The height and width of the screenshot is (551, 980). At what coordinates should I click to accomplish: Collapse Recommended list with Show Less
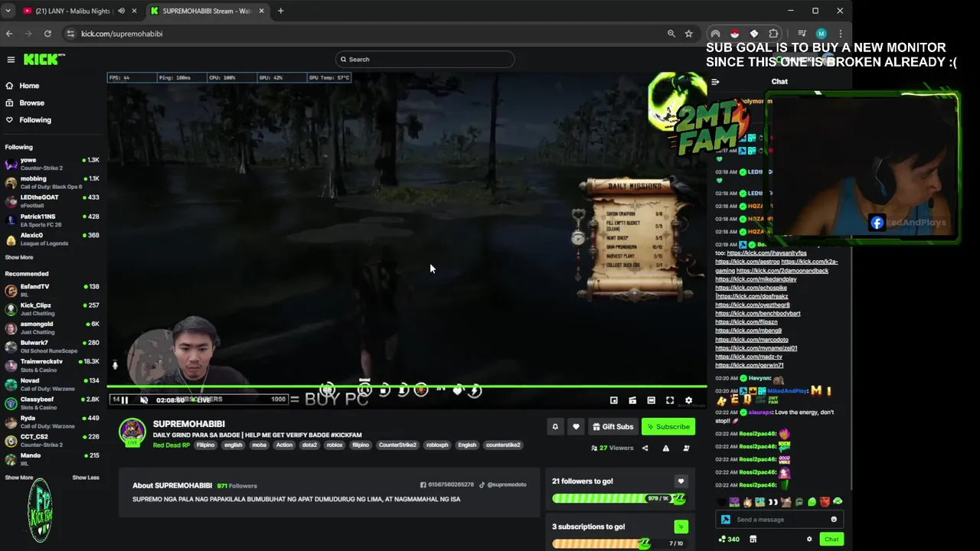pyautogui.click(x=86, y=478)
